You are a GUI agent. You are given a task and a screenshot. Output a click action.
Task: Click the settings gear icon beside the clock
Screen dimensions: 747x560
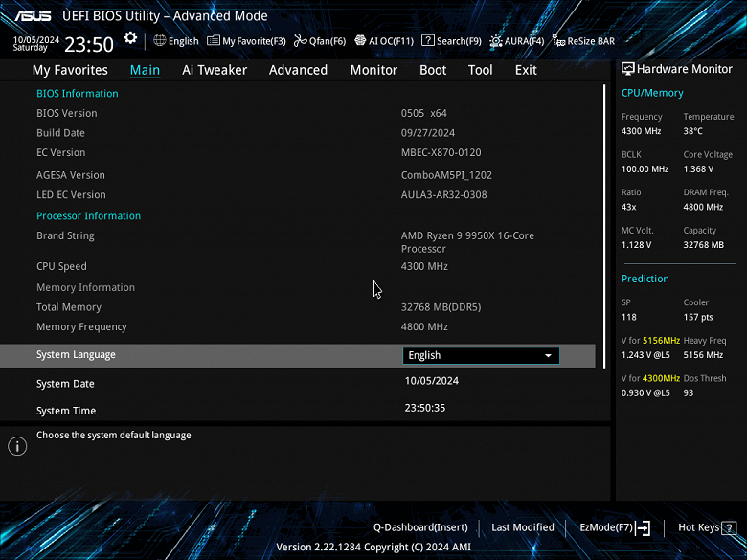(x=130, y=38)
